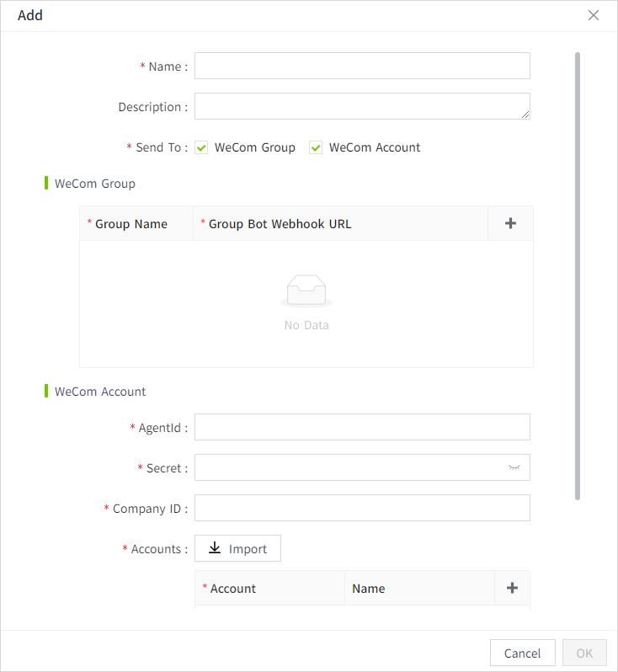The image size is (618, 672).
Task: Click the plus icon in WeCom Group table
Action: click(510, 223)
